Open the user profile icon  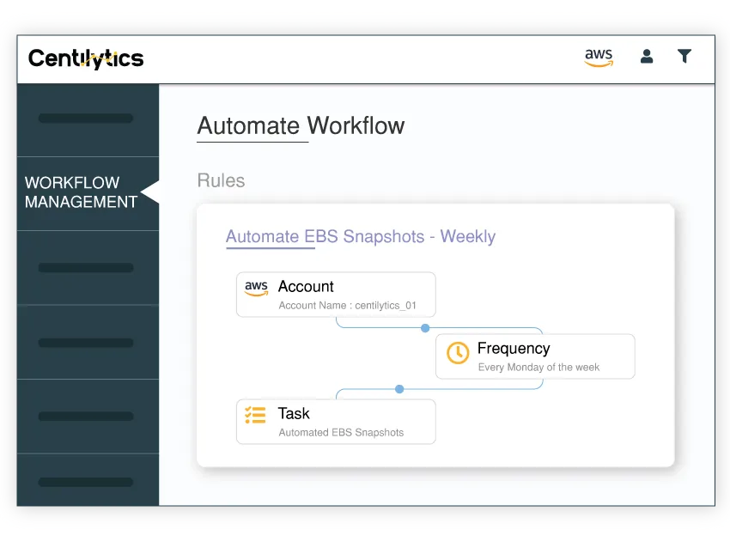coord(646,57)
